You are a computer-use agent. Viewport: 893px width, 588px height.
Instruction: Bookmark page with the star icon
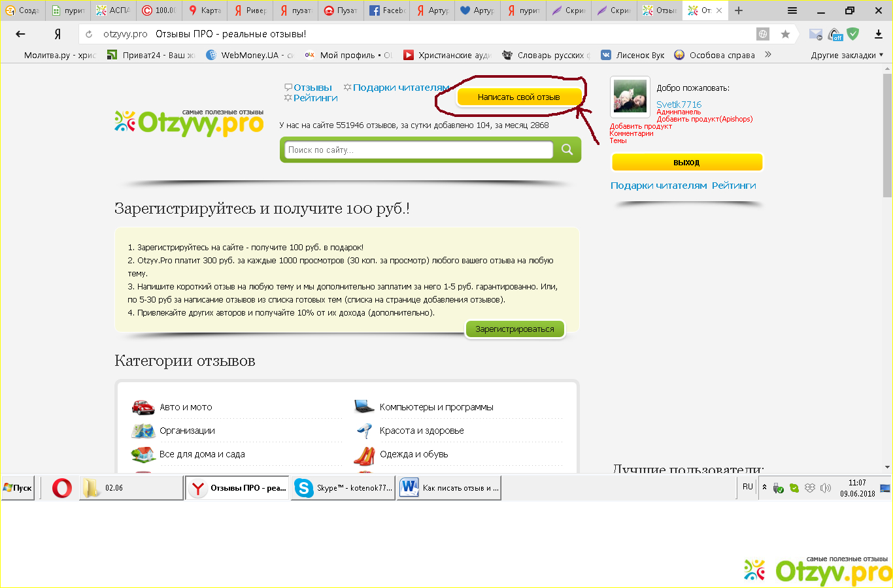[785, 34]
